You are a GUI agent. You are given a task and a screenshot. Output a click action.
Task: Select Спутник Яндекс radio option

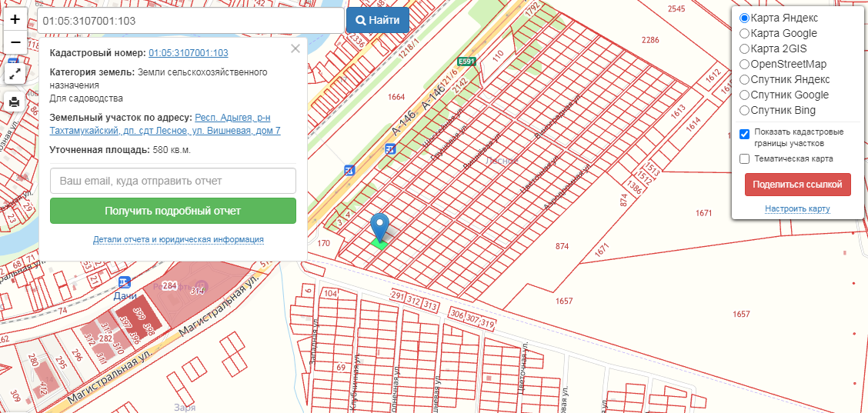point(745,79)
